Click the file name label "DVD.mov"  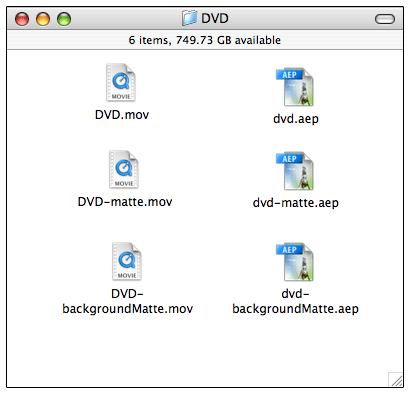pos(122,115)
